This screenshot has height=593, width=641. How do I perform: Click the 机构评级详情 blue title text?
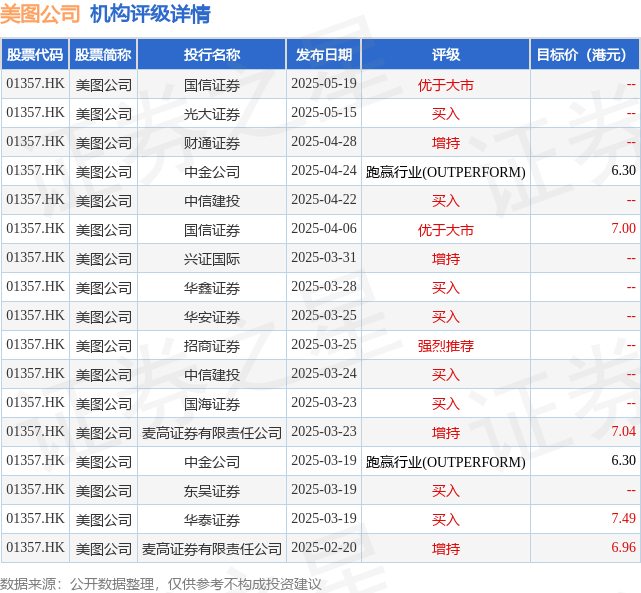150,14
